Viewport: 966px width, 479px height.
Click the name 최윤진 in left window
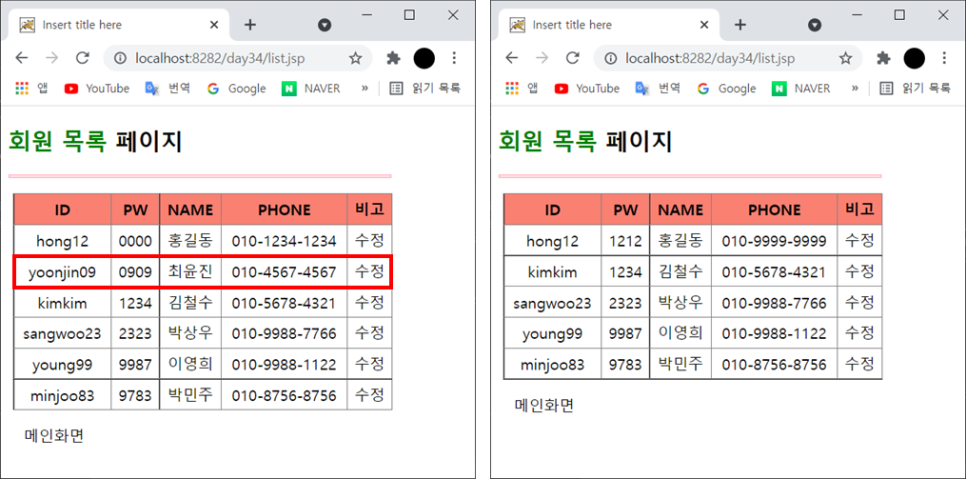click(x=190, y=272)
